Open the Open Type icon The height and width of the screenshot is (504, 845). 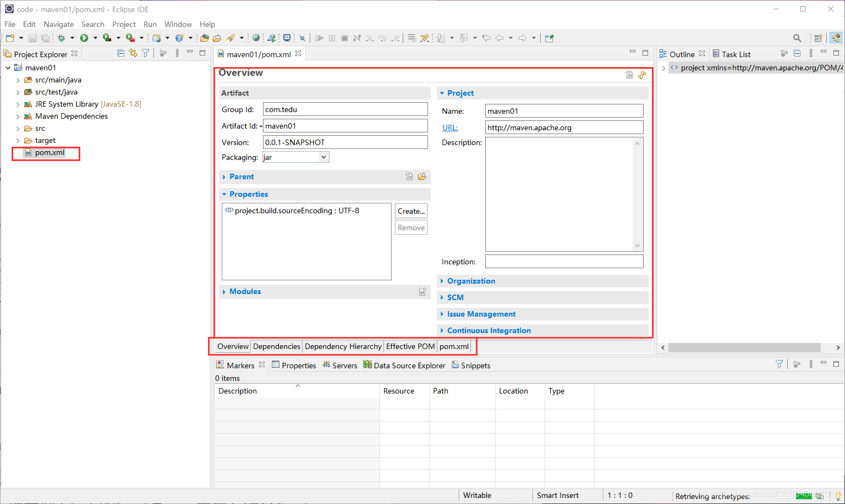tap(204, 38)
